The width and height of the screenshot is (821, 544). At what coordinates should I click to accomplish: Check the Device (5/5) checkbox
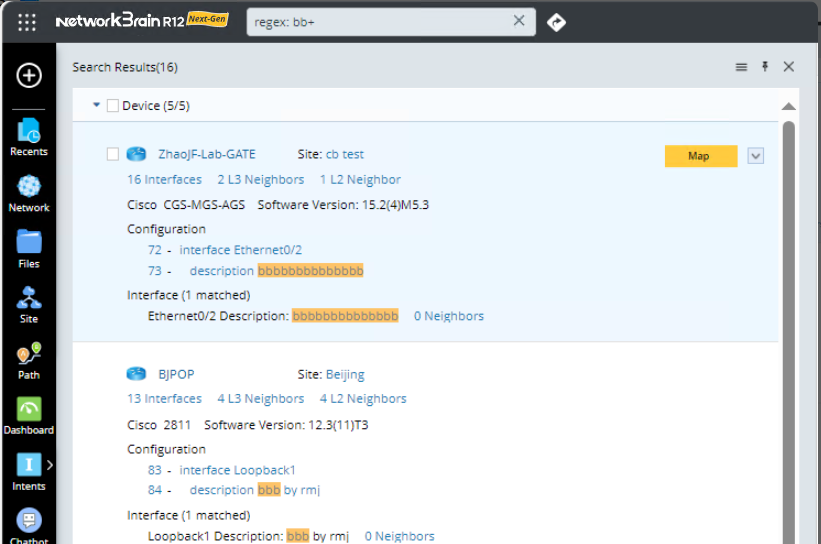coord(113,106)
